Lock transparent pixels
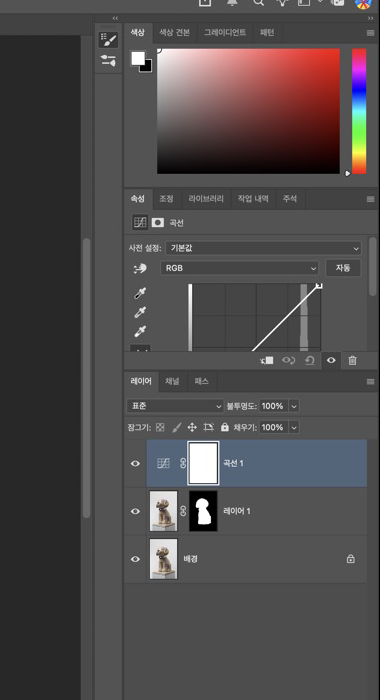This screenshot has width=380, height=700. (x=160, y=427)
